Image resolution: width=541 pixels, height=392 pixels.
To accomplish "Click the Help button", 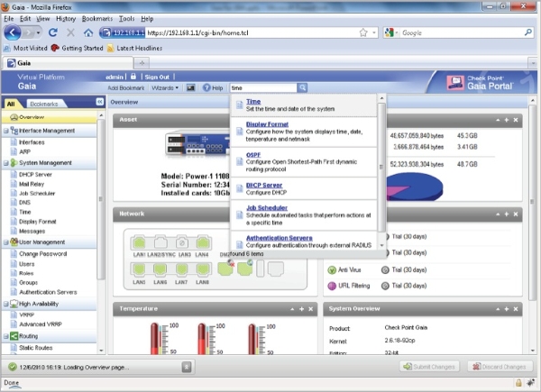I will pos(213,88).
